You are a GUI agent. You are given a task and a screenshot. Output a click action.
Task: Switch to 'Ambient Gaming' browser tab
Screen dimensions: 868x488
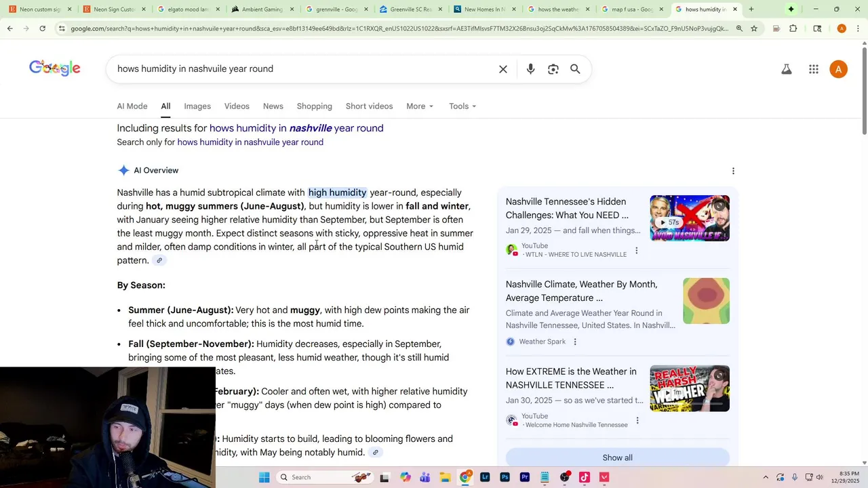(x=262, y=9)
